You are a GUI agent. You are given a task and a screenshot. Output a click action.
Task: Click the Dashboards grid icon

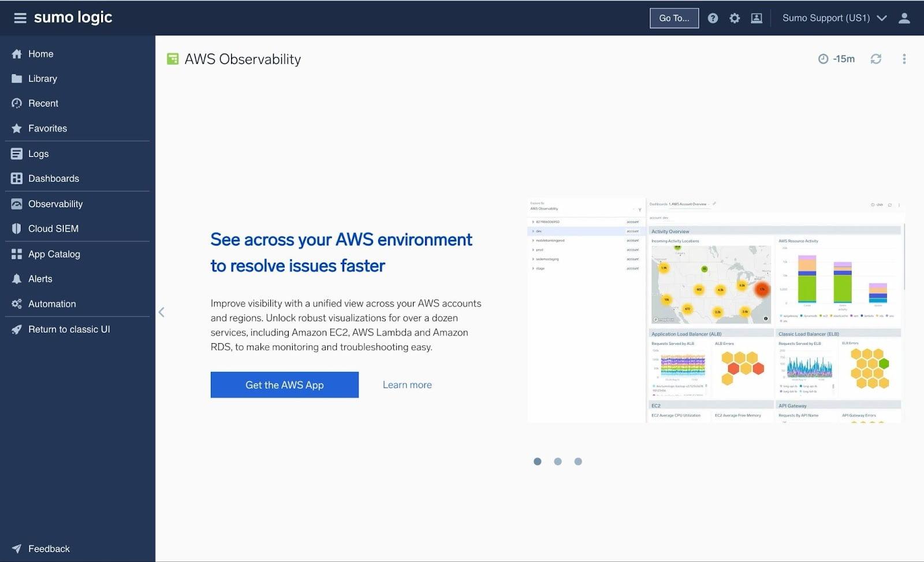pos(17,178)
